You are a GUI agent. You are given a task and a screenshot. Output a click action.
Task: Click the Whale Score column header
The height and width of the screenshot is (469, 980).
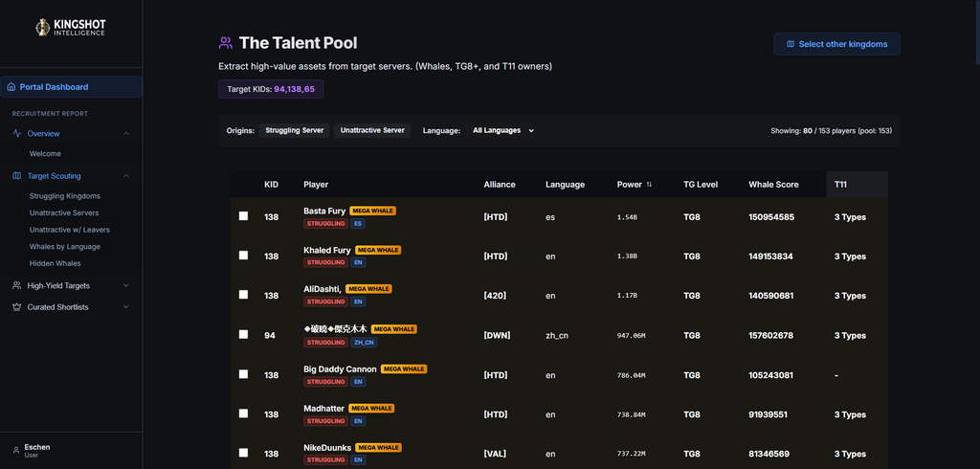(773, 185)
